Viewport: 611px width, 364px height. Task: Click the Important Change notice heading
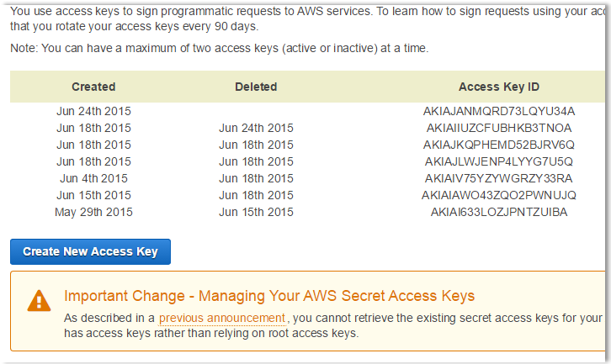(x=269, y=296)
